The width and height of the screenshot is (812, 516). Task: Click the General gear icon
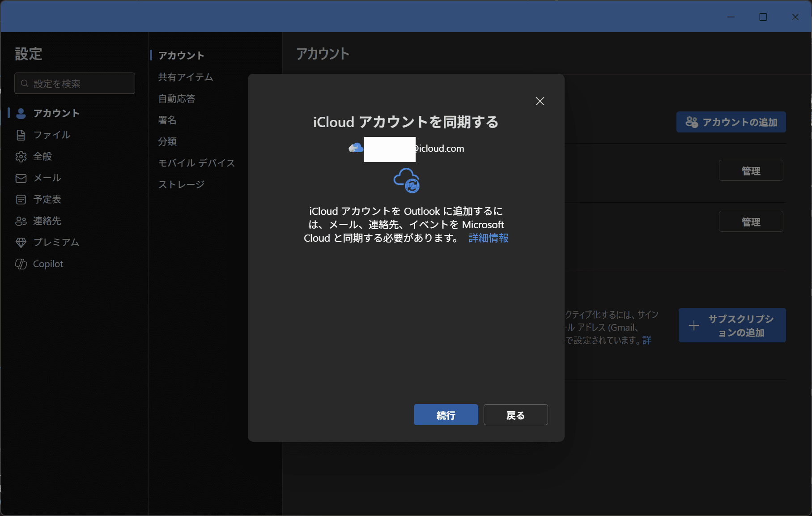21,156
